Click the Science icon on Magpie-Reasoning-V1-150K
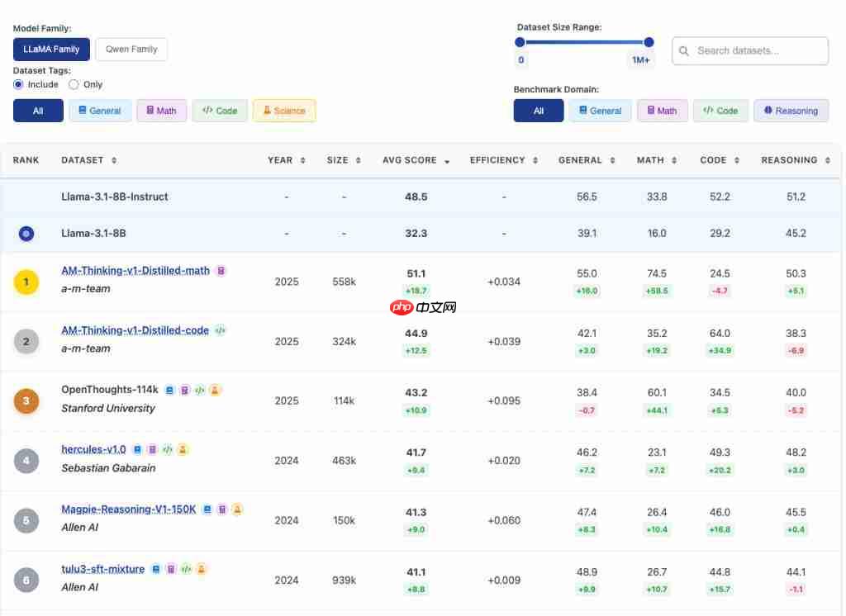 tap(237, 509)
